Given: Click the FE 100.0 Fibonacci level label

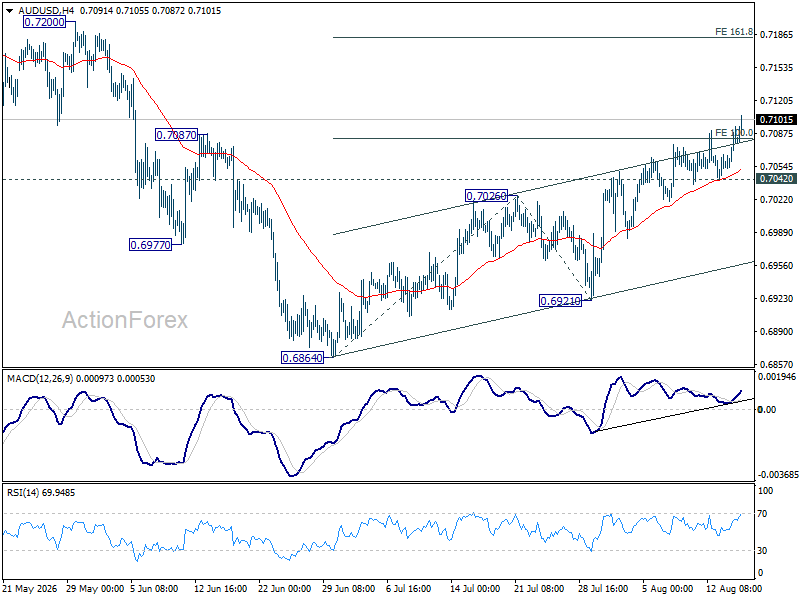Looking at the screenshot, I should click(x=734, y=133).
